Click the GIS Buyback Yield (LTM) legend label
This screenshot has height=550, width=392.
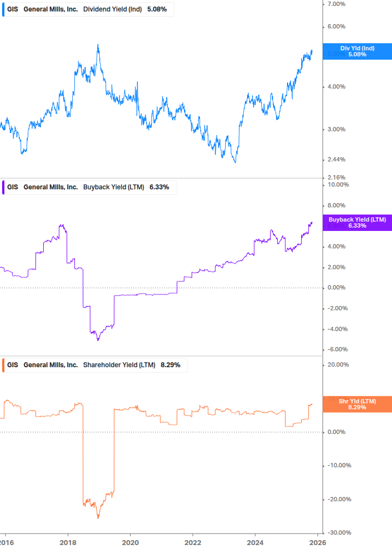[x=89, y=187]
